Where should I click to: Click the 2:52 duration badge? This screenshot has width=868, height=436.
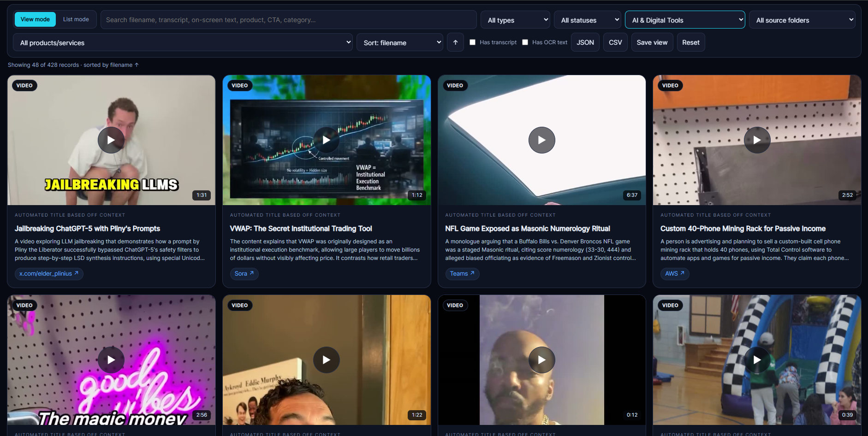(x=847, y=195)
